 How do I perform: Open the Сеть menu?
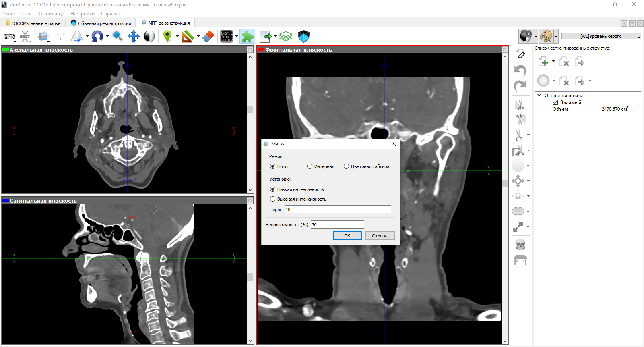pyautogui.click(x=26, y=14)
